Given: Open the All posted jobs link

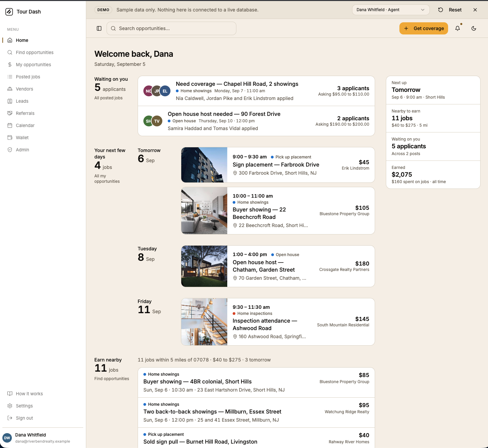Looking at the screenshot, I should pos(108,98).
